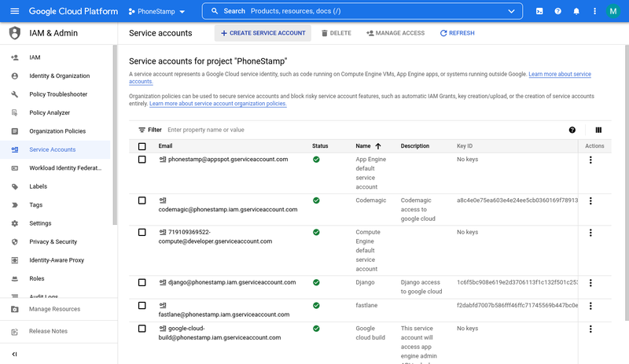The height and width of the screenshot is (364, 629).
Task: Click Manage Access button
Action: (x=395, y=33)
